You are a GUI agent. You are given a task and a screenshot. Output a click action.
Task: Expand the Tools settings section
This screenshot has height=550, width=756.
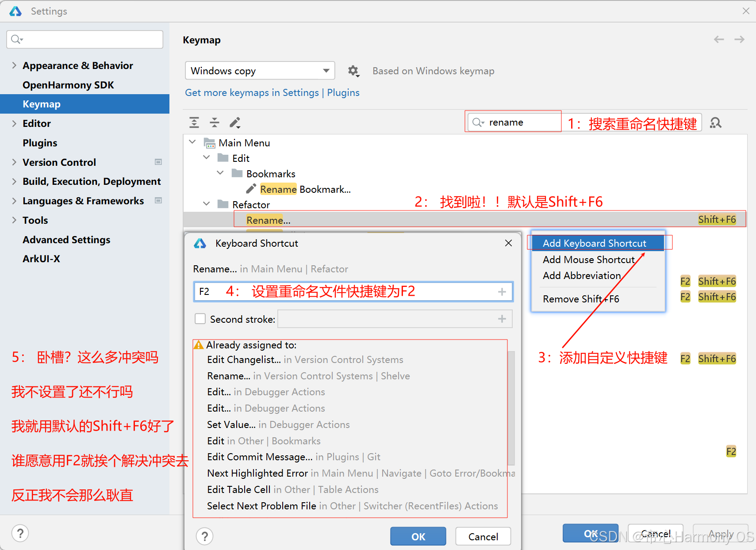point(14,220)
